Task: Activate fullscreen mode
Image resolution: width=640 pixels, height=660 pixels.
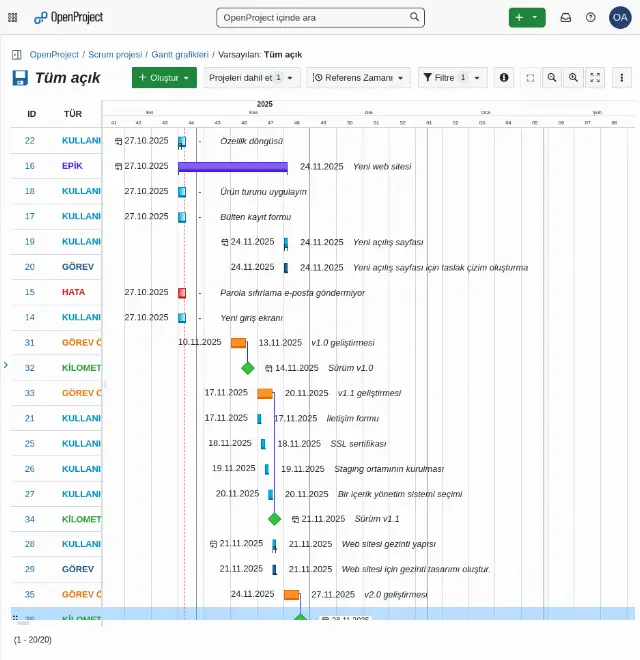Action: coord(595,77)
